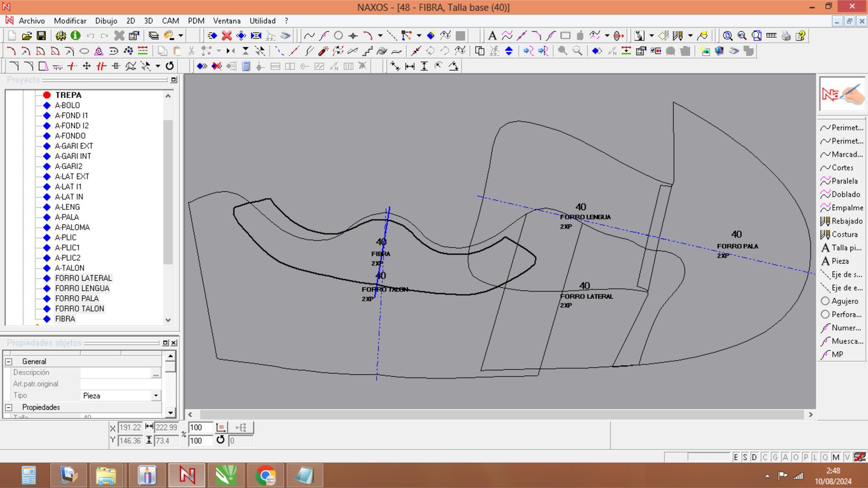The height and width of the screenshot is (488, 868).
Task: Toggle the D status bar indicator
Action: point(754,457)
